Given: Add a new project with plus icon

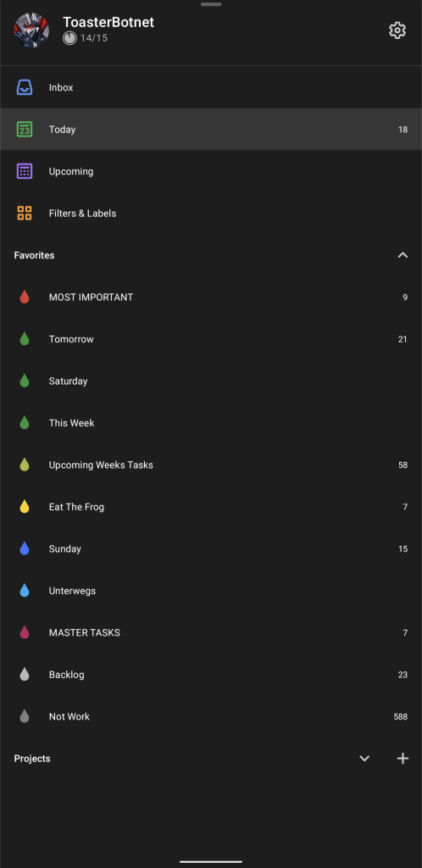Looking at the screenshot, I should pos(403,759).
